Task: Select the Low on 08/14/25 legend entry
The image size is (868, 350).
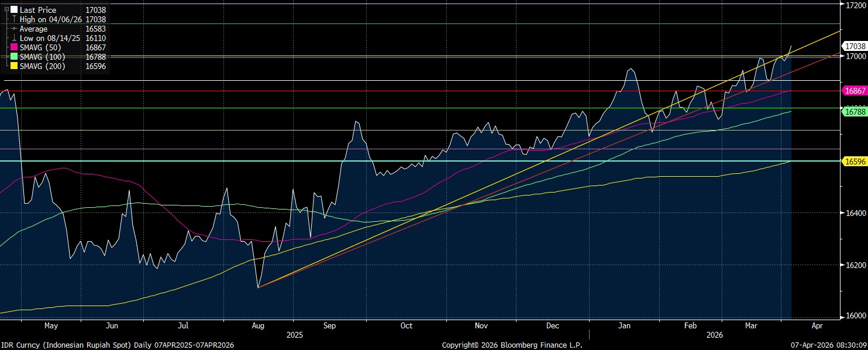Action: 50,38
